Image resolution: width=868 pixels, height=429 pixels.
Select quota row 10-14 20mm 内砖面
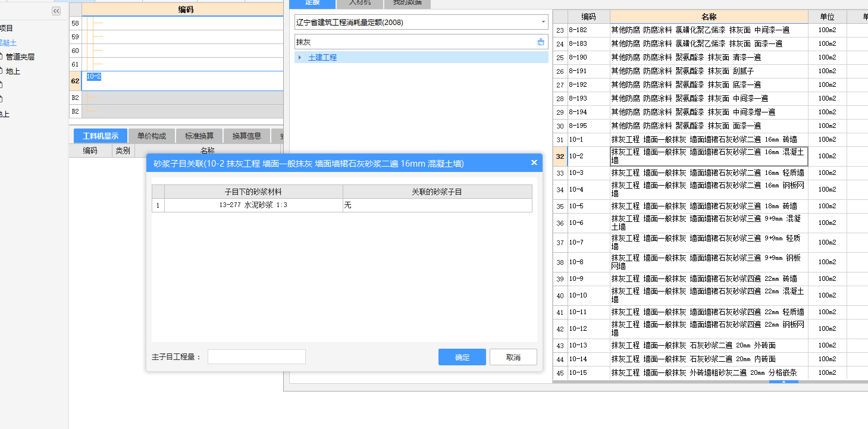(x=709, y=359)
